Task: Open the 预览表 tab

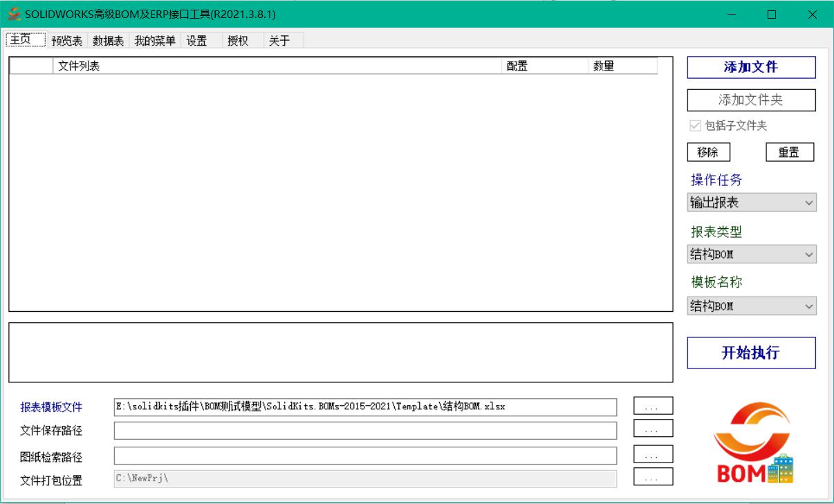Action: pyautogui.click(x=67, y=41)
